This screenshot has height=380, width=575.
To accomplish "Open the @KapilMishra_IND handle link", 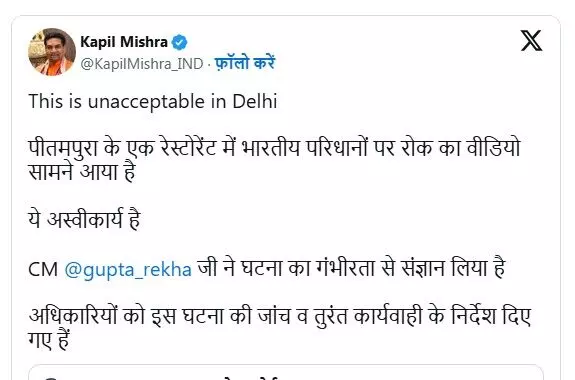I will [142, 64].
